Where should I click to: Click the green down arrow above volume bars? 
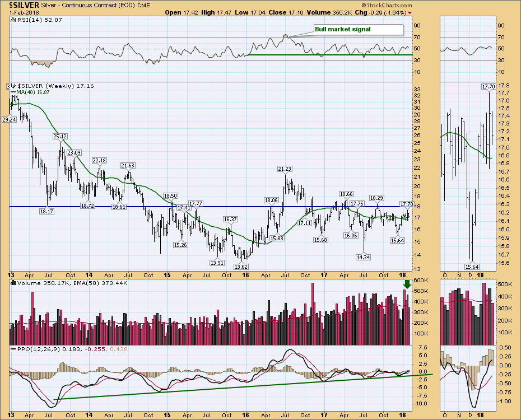pos(407,284)
